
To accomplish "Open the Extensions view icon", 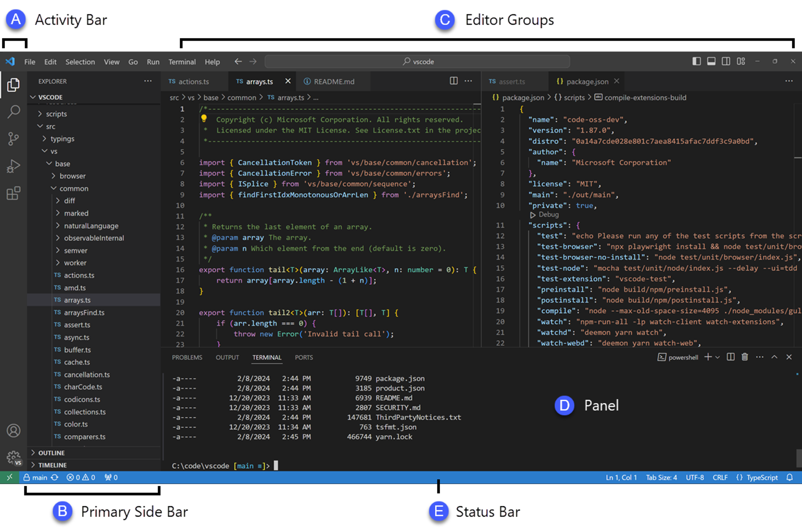I will pyautogui.click(x=14, y=193).
